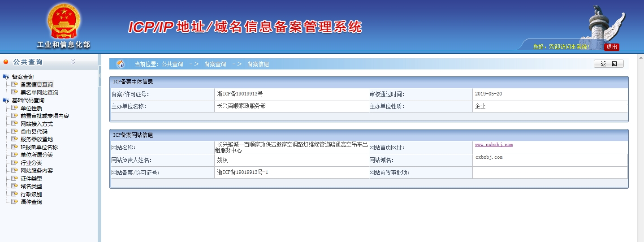Open 行业分类 tree item
Screen dimensions: 644x242
[31, 163]
